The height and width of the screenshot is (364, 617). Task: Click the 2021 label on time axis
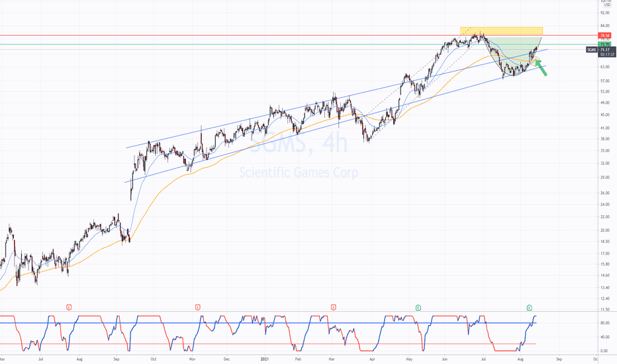coord(265,359)
